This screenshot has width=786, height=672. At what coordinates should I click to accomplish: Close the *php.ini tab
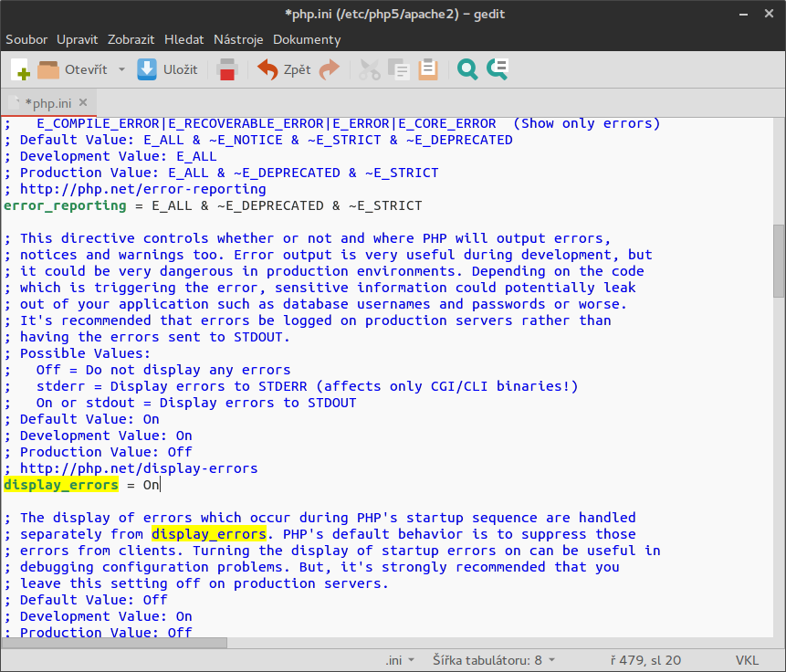(82, 102)
